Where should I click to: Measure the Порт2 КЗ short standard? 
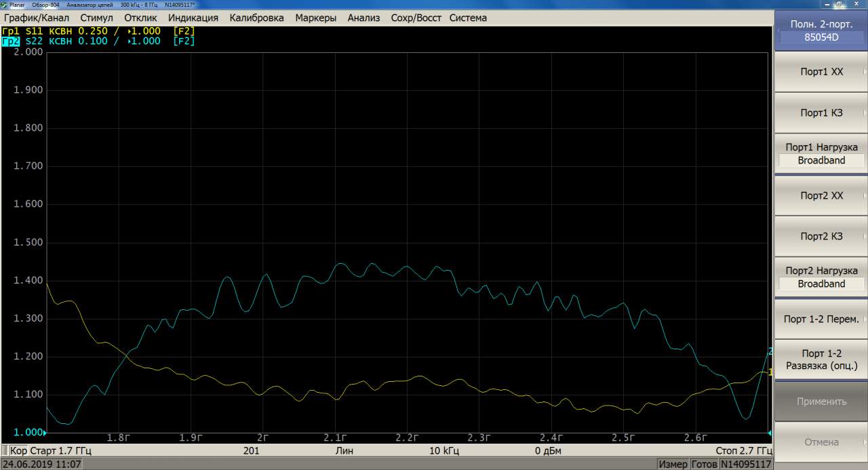point(821,236)
